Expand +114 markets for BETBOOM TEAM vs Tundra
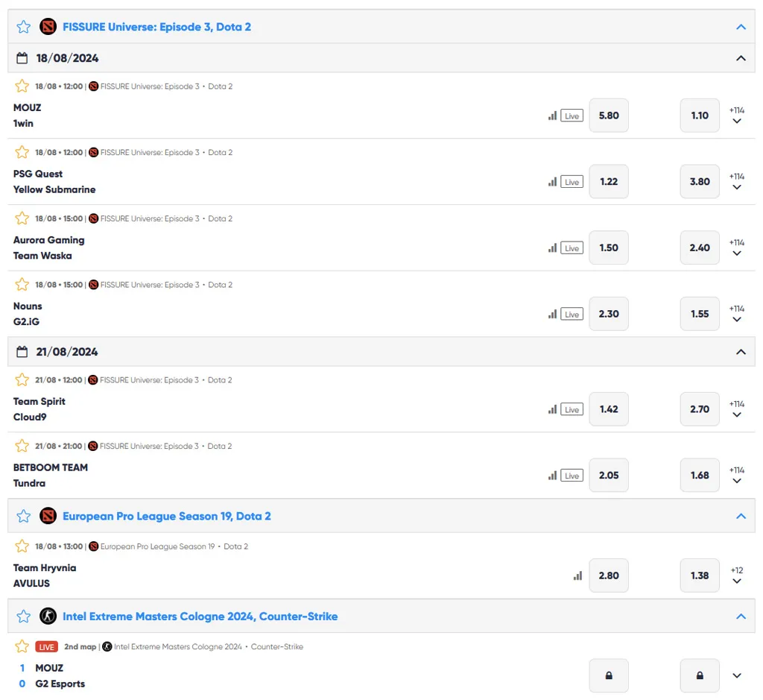The image size is (763, 700). [737, 476]
